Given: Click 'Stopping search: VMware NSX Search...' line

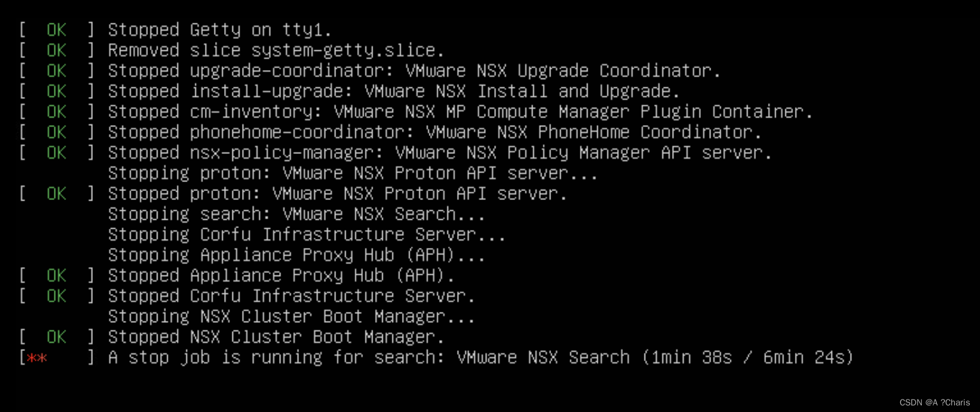Looking at the screenshot, I should coord(297,214).
